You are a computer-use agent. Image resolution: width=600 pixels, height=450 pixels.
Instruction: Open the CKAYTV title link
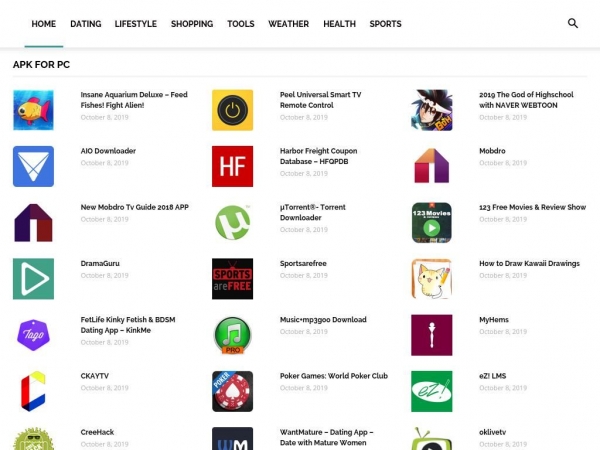click(95, 376)
